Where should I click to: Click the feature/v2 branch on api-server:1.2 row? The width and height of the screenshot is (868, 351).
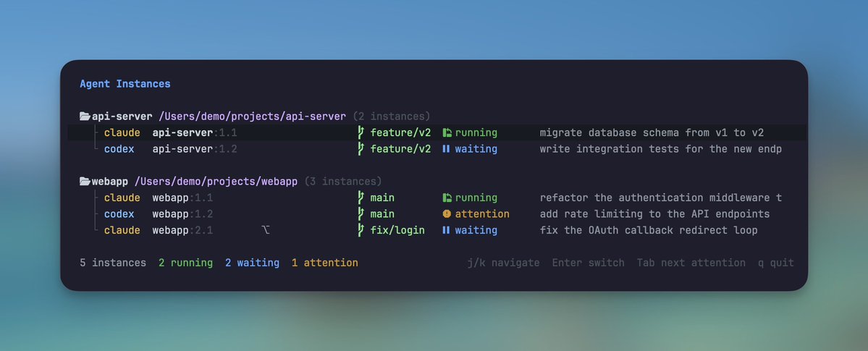point(401,148)
